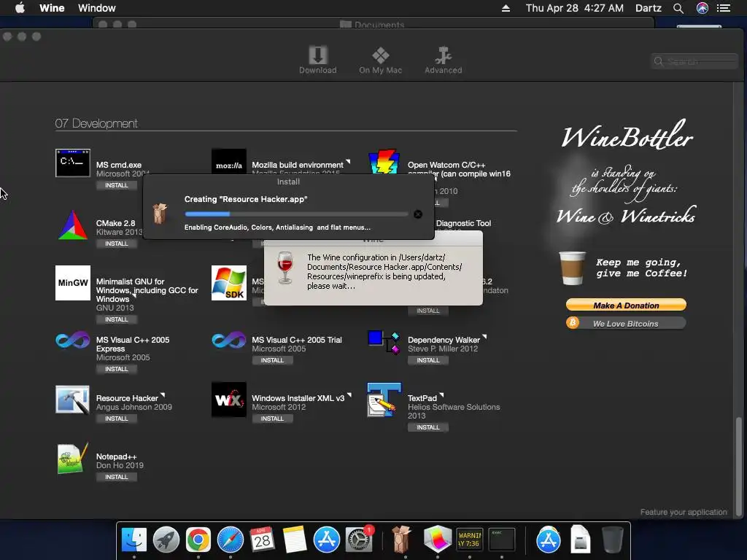747x560 pixels.
Task: Open the Apple menu
Action: (x=20, y=7)
